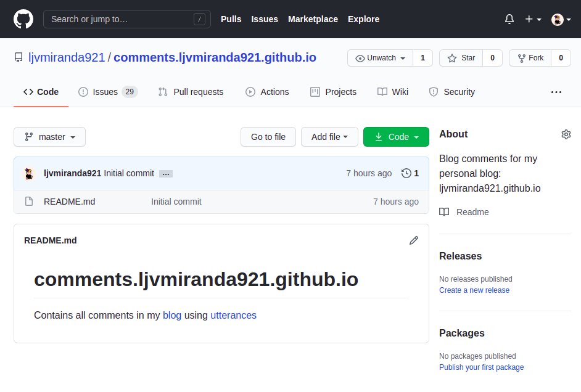581x392 pixels.
Task: Click Create a new release
Action: click(x=474, y=290)
